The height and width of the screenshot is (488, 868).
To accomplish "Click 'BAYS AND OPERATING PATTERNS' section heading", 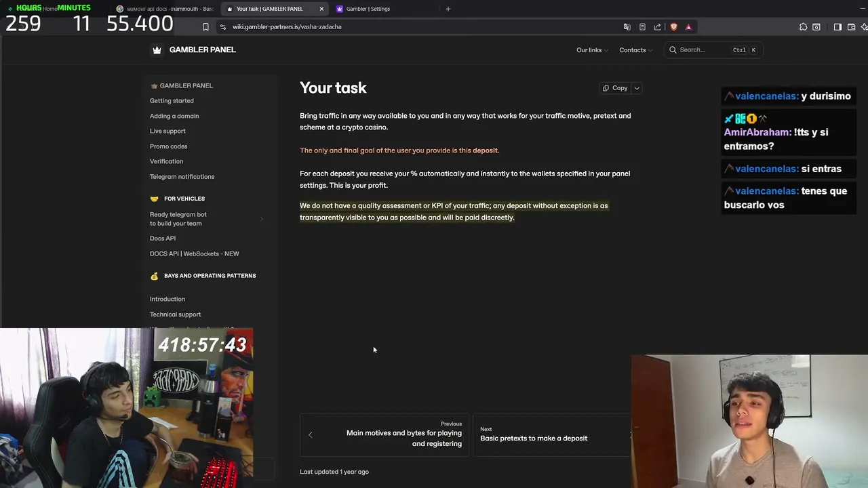I will (210, 276).
